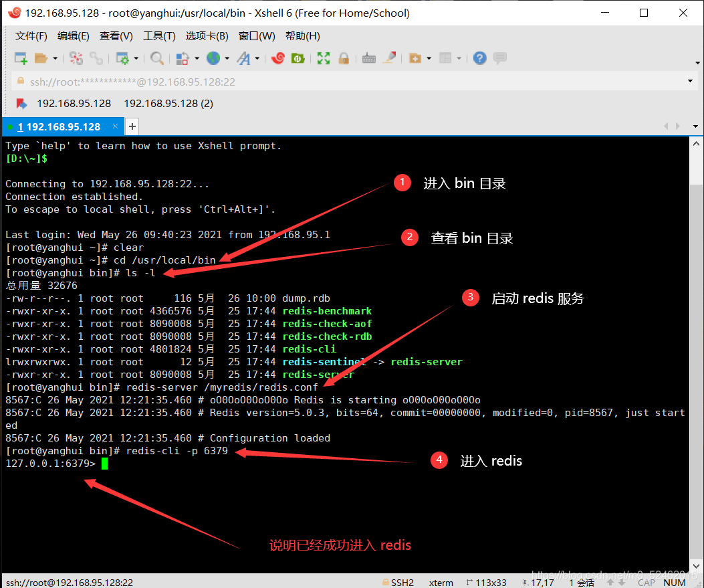
Task: Expand the Open Session folder dropdown arrow
Action: click(55, 58)
